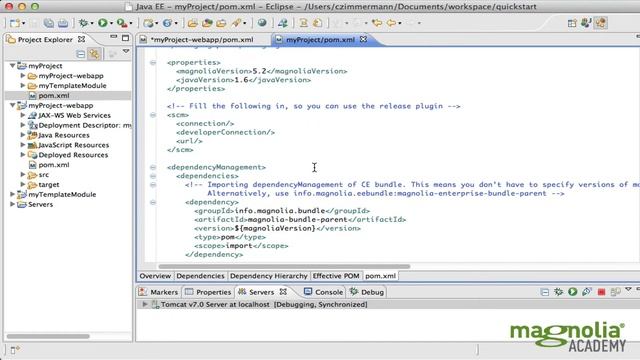Click the Debug bug icon in main toolbar
This screenshot has height=360, width=640.
pos(83,23)
